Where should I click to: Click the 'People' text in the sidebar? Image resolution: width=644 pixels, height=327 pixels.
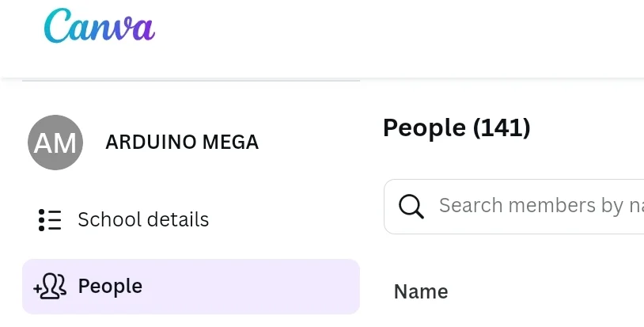click(110, 287)
